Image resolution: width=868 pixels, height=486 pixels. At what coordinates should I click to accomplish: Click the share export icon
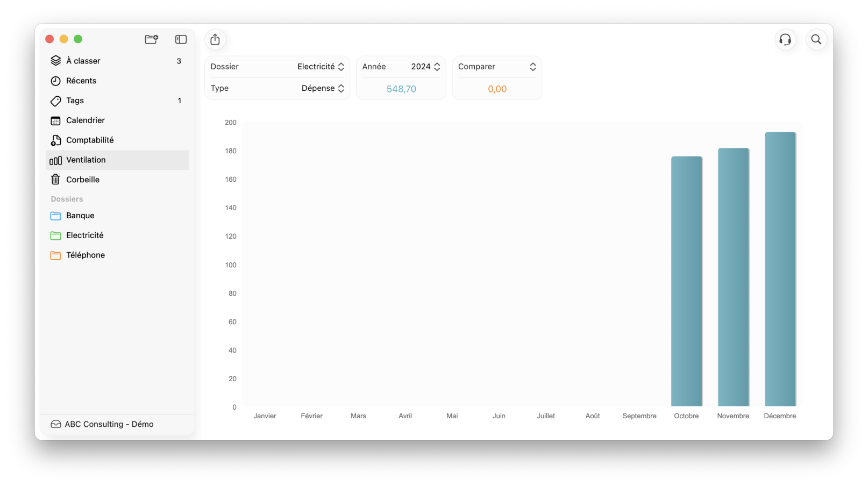[215, 40]
